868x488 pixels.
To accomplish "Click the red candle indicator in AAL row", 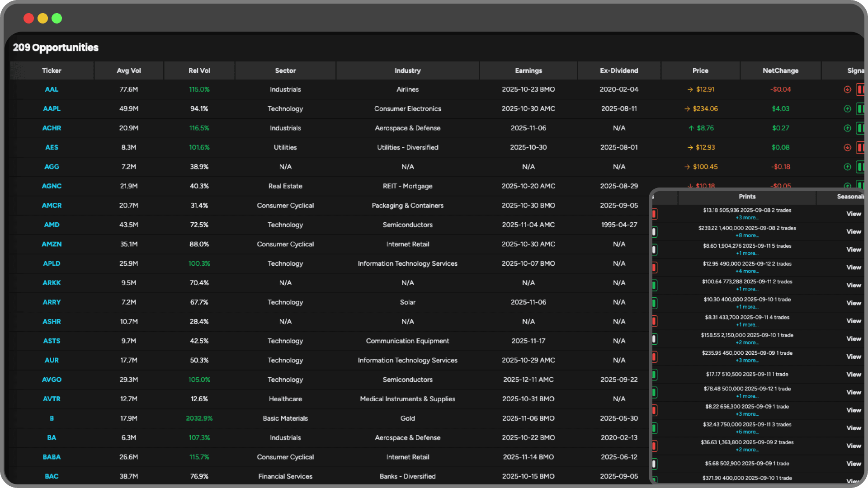I will click(x=860, y=89).
